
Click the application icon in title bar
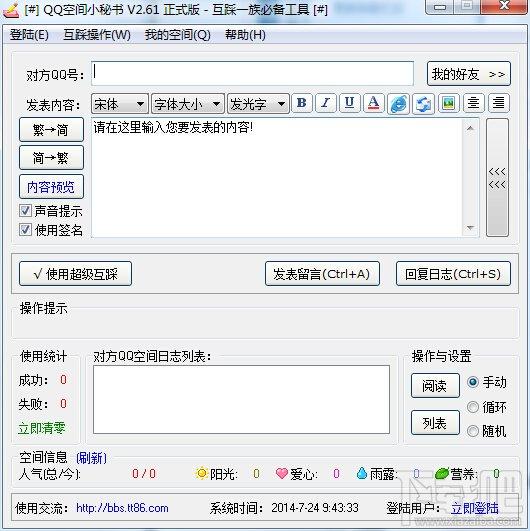click(x=11, y=9)
